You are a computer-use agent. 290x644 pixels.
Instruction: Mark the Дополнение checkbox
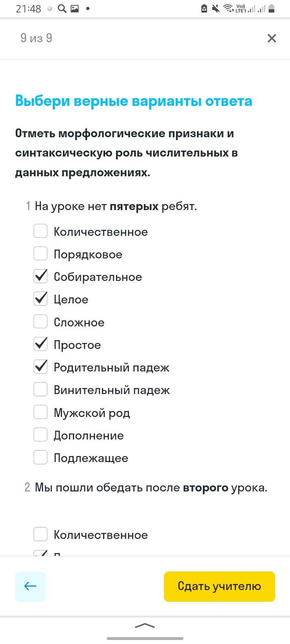tap(40, 435)
